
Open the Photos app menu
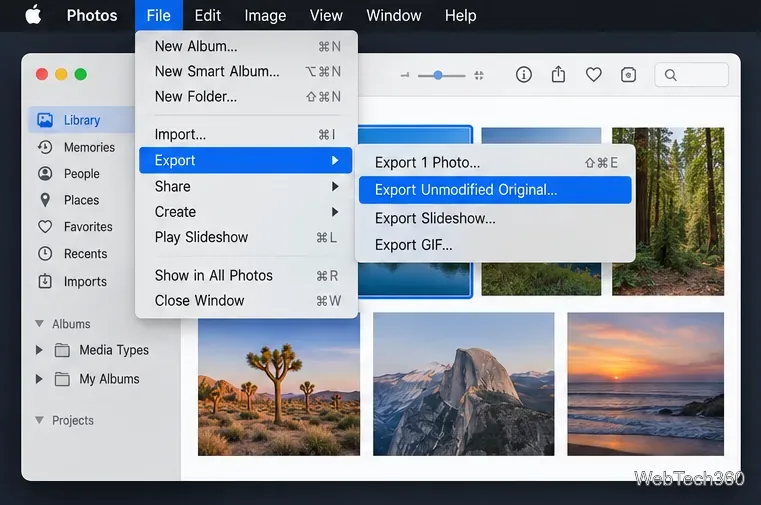click(x=92, y=16)
